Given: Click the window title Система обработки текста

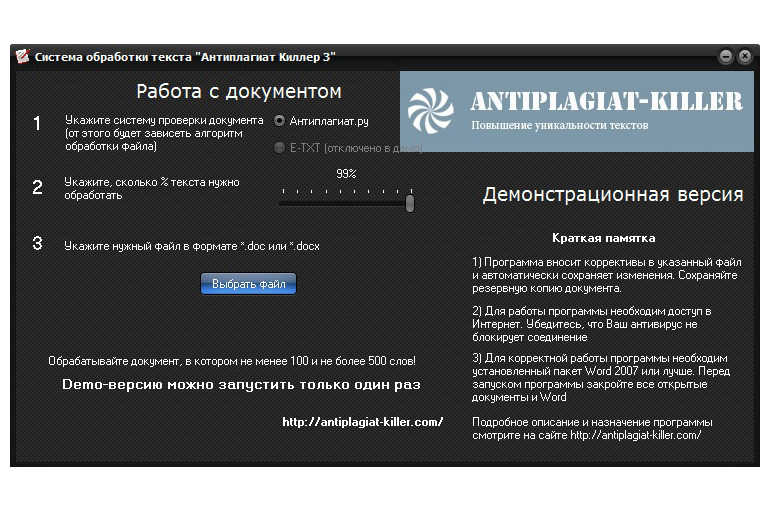Looking at the screenshot, I should click(x=185, y=57).
